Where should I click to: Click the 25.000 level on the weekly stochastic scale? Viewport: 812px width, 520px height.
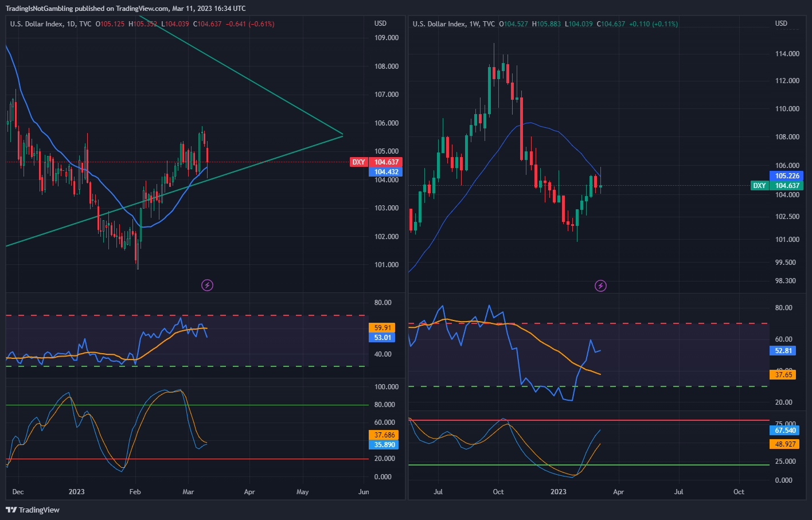tap(786, 462)
